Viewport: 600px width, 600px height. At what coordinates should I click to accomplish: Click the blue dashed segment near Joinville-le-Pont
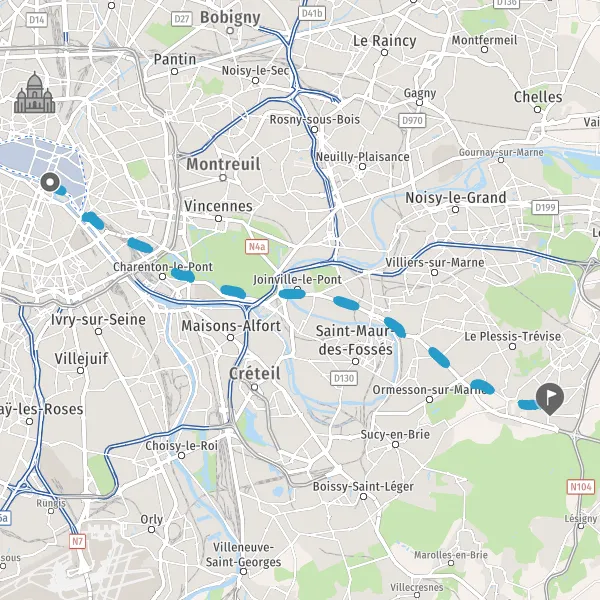[292, 294]
